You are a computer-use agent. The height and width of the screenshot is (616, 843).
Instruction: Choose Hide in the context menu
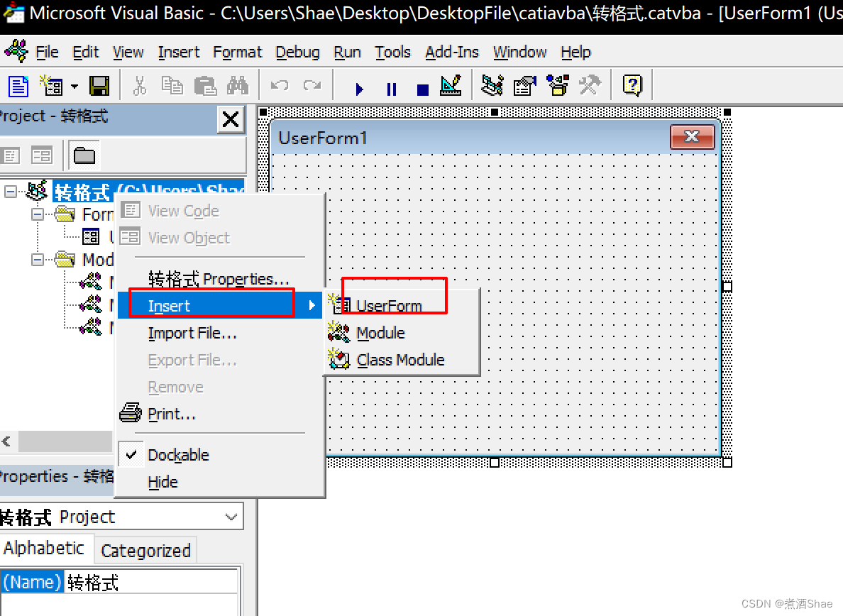pos(220,482)
